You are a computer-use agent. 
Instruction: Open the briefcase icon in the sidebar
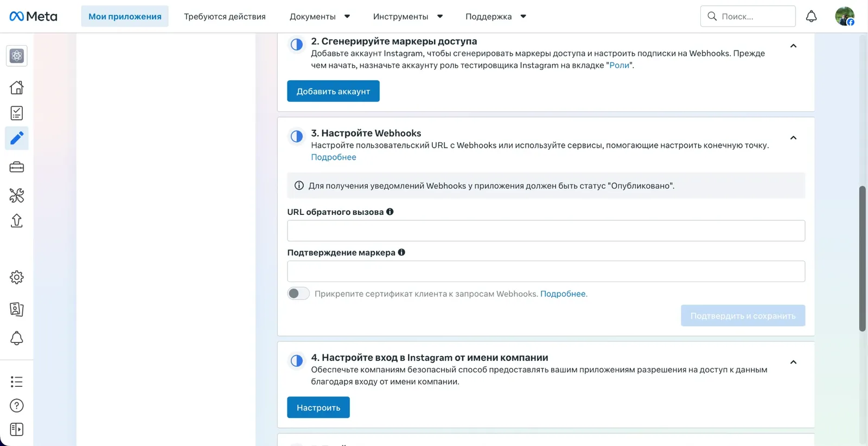(x=17, y=167)
